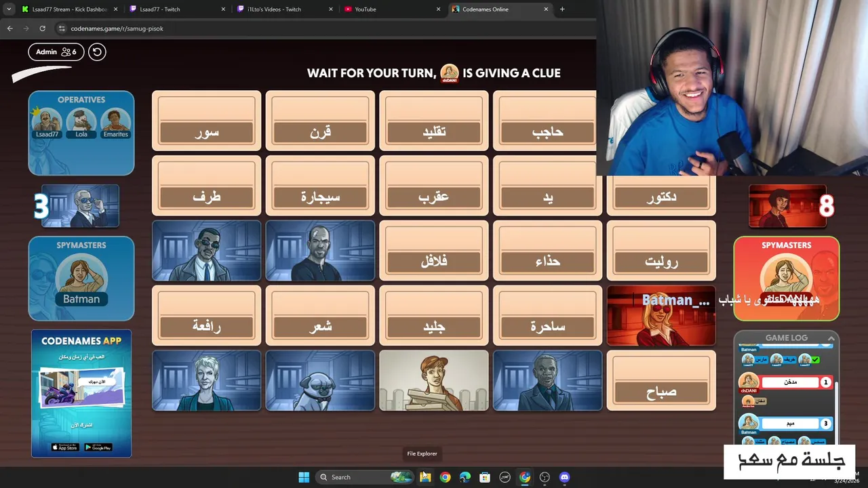Pick the word card تقليد
The height and width of the screenshot is (488, 868).
(434, 121)
